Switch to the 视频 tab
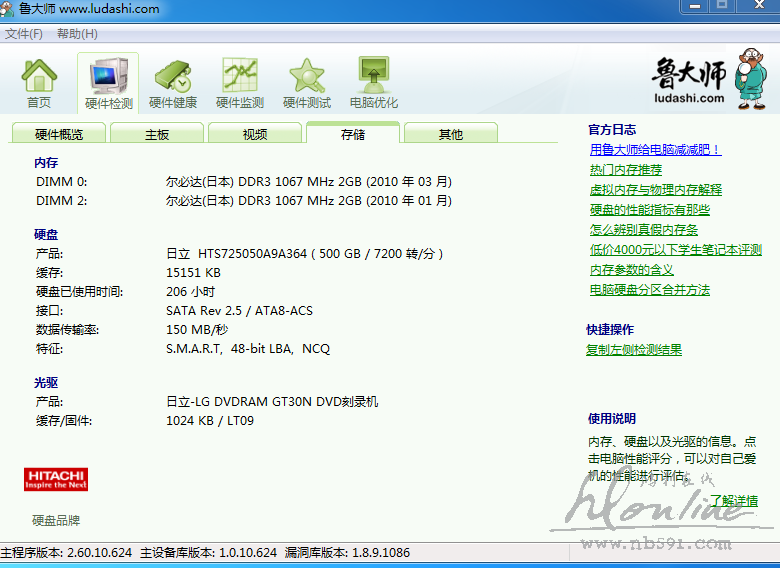 click(255, 134)
